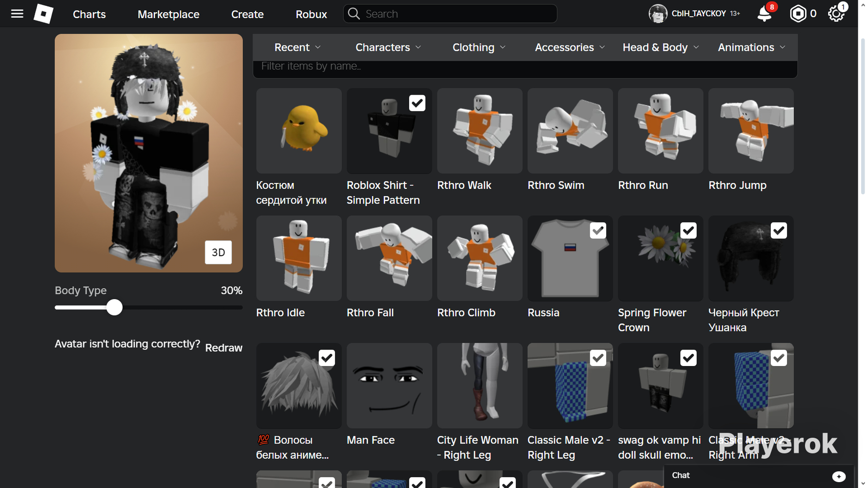Uncheck Classic Male v2 Right Arm checkbox
Image resolution: width=868 pixels, height=488 pixels.
click(x=779, y=358)
